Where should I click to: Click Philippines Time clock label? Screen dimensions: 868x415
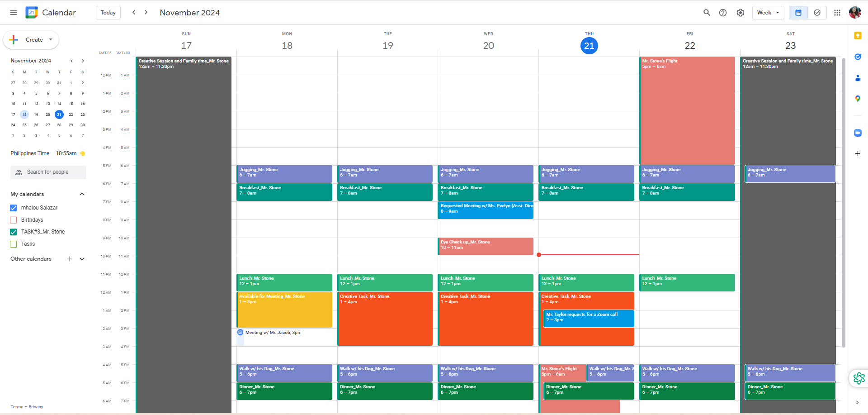[30, 153]
